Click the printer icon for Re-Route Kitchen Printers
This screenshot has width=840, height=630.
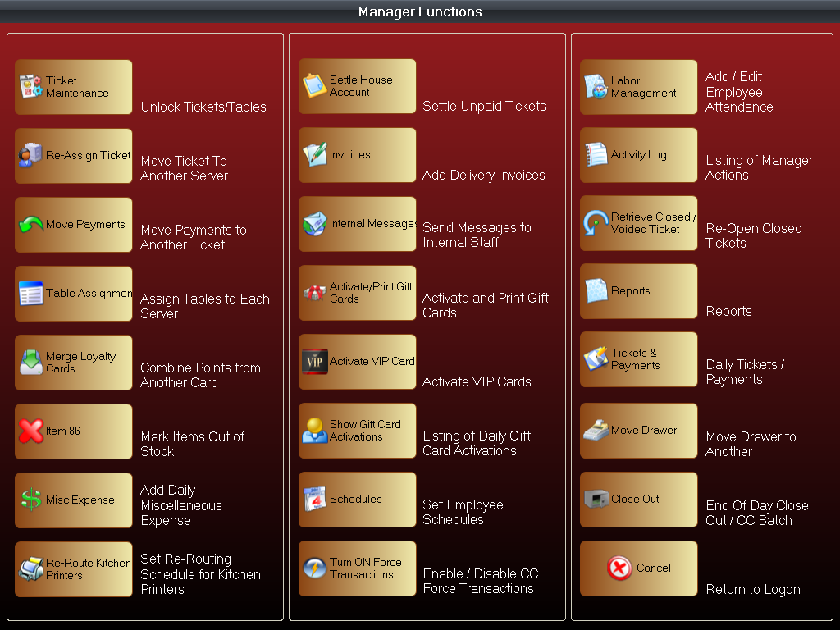(31, 569)
